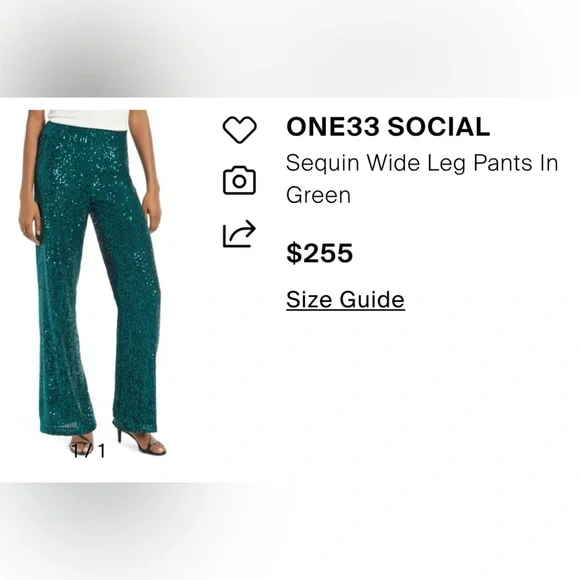Click the blurred header banner at top
The image size is (580, 580).
(x=290, y=48)
